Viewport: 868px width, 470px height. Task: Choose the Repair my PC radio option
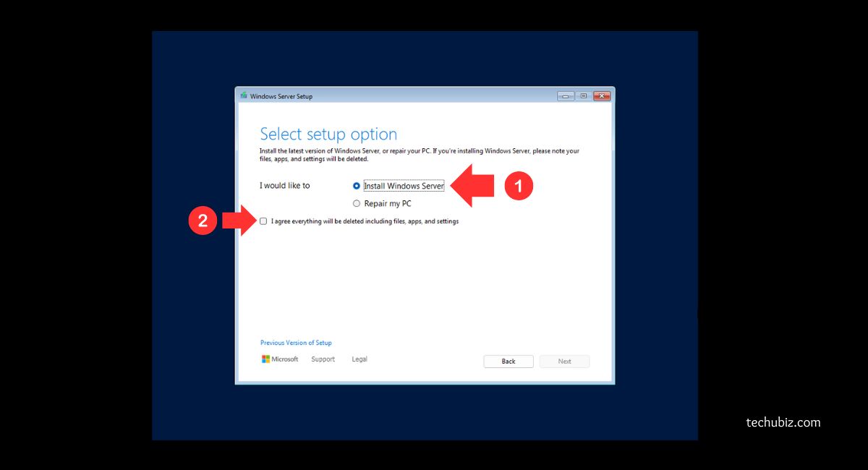point(357,204)
